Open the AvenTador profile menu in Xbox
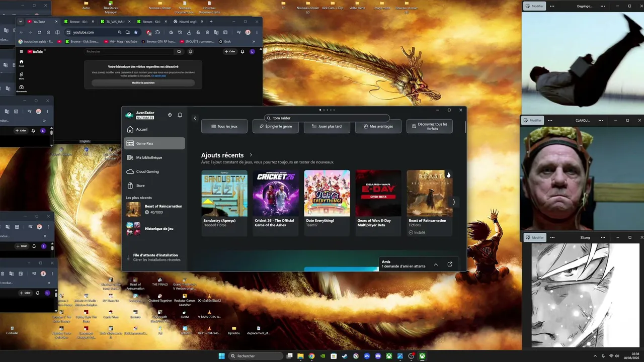 (140, 115)
